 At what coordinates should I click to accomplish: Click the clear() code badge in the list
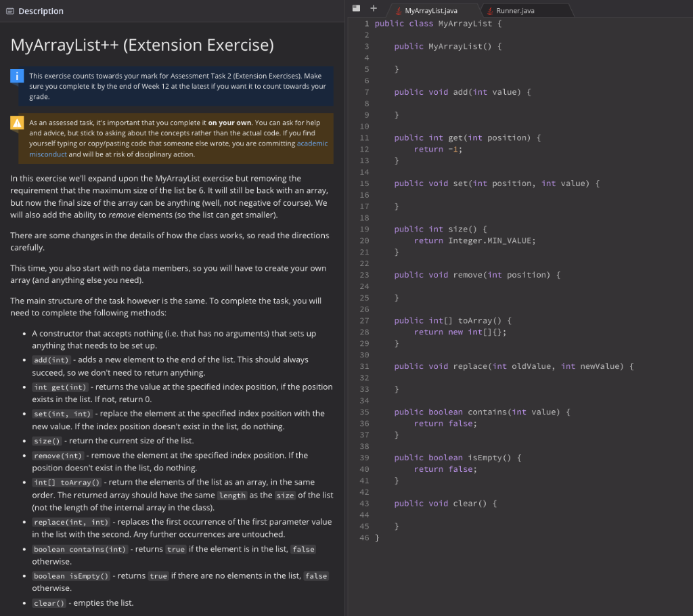49,602
